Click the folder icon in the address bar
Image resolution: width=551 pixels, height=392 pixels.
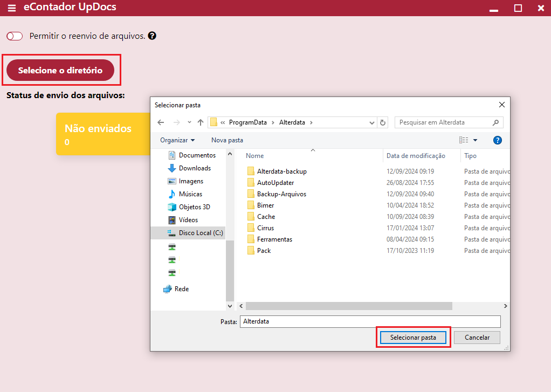[x=213, y=122]
